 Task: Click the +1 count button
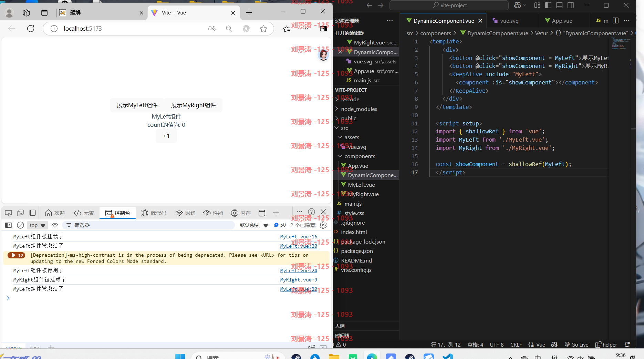pyautogui.click(x=166, y=136)
